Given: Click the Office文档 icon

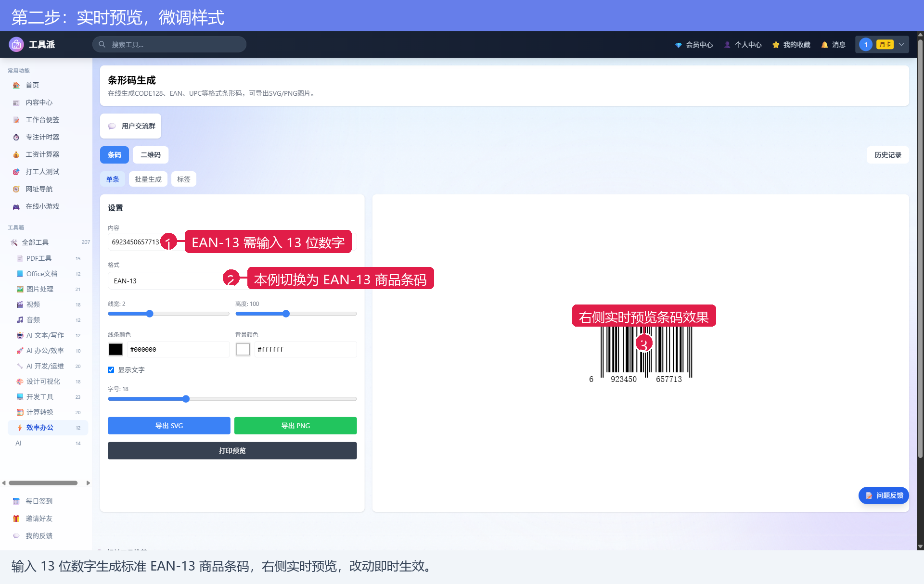Looking at the screenshot, I should pos(20,274).
